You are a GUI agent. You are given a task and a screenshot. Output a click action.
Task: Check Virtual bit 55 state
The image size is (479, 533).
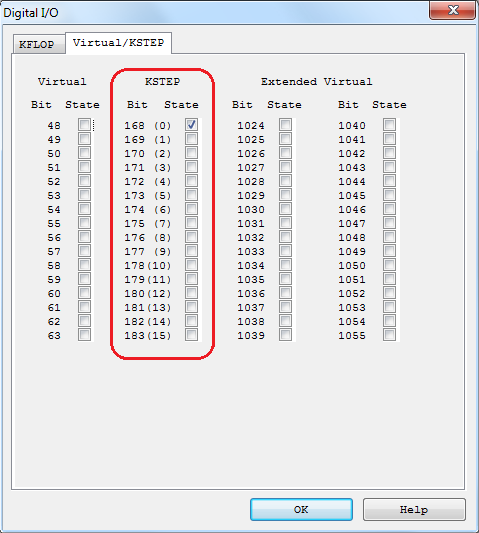point(84,223)
